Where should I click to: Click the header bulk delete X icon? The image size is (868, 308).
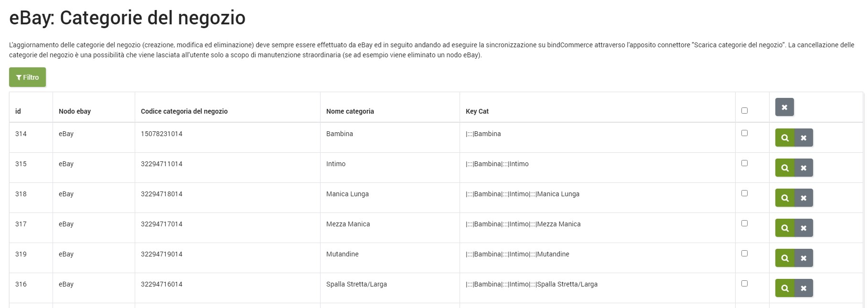click(x=784, y=107)
